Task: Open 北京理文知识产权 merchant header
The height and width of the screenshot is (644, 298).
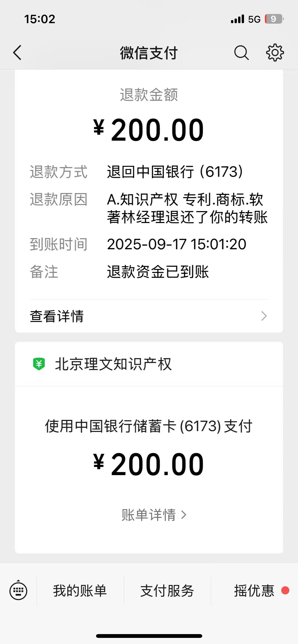Action: point(113,364)
